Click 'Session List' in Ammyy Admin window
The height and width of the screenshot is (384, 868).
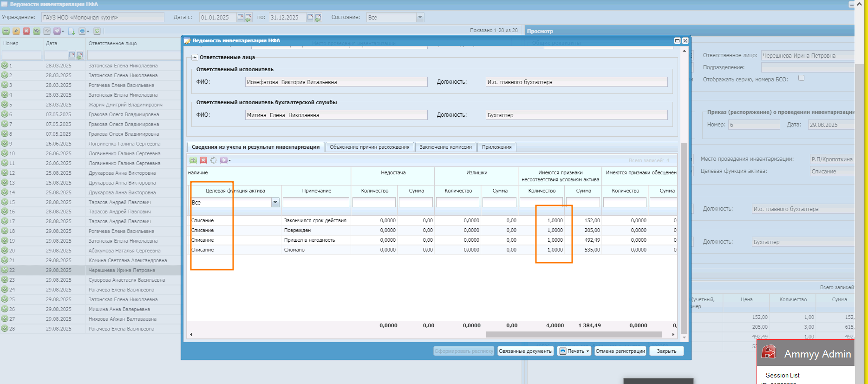[783, 375]
